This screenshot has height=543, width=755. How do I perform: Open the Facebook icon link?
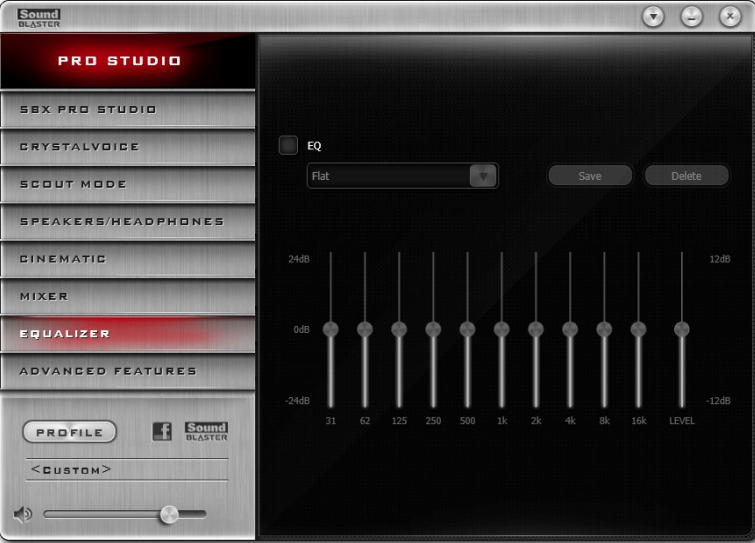tap(162, 431)
